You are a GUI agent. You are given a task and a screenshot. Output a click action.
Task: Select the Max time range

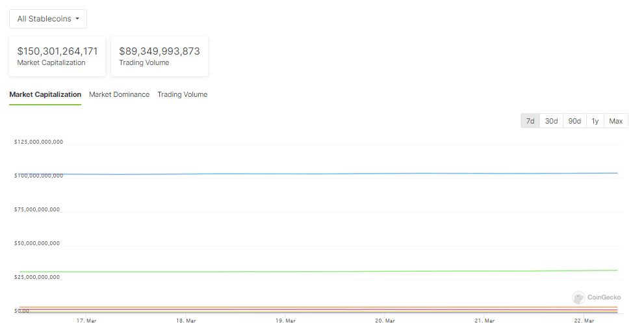616,121
